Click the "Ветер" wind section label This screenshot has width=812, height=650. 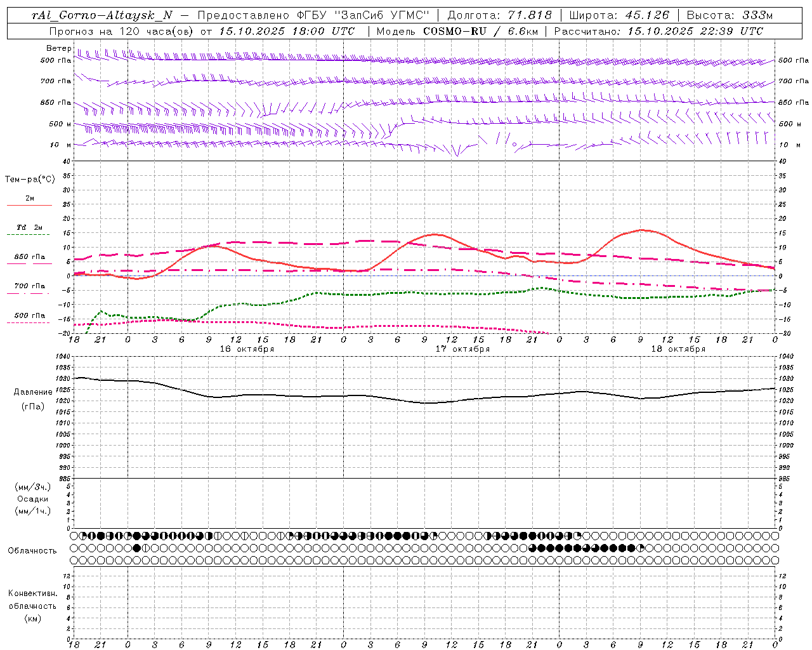pyautogui.click(x=59, y=48)
